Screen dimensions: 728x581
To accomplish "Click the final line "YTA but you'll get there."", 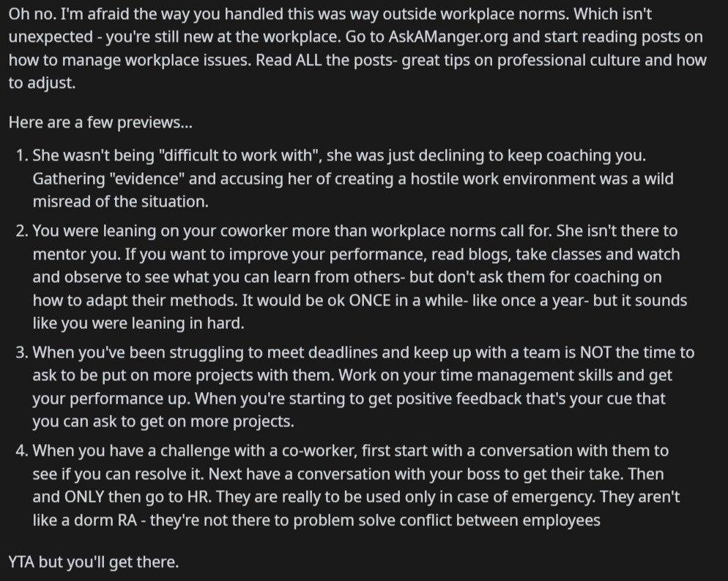I will (93, 562).
